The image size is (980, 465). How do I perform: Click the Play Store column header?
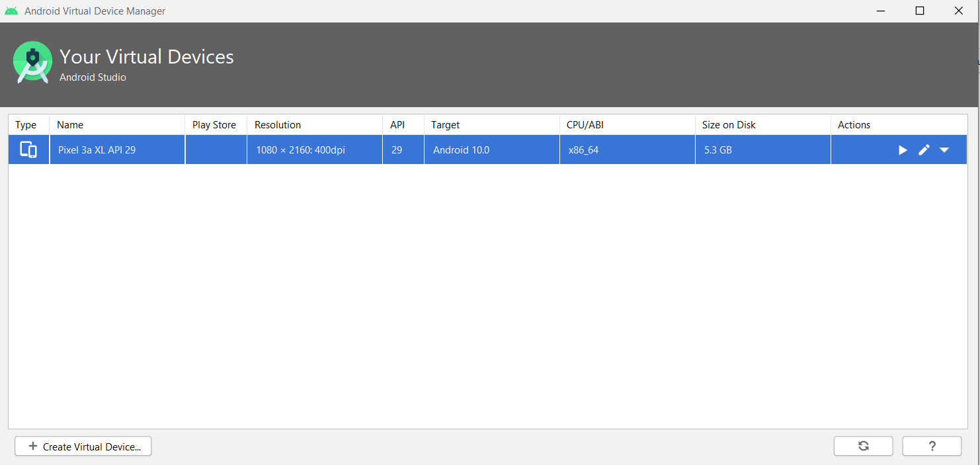click(214, 125)
